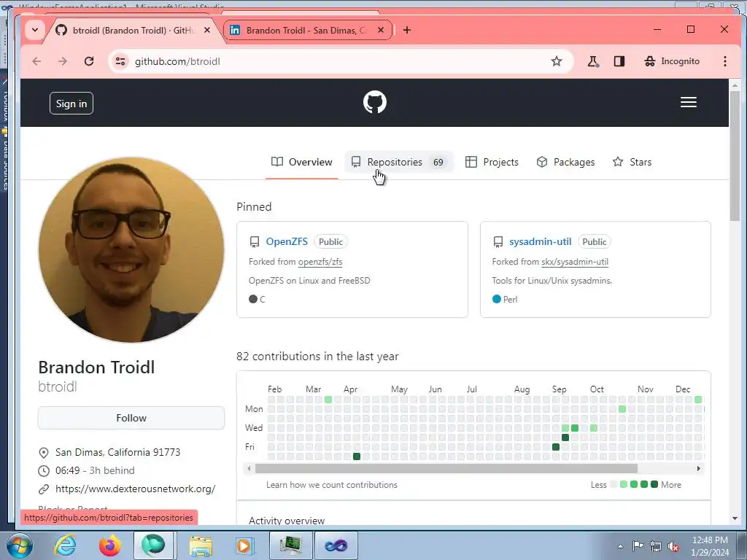Click the taskbar clock showing 12:48 PM
This screenshot has width=747, height=560.
[x=710, y=546]
